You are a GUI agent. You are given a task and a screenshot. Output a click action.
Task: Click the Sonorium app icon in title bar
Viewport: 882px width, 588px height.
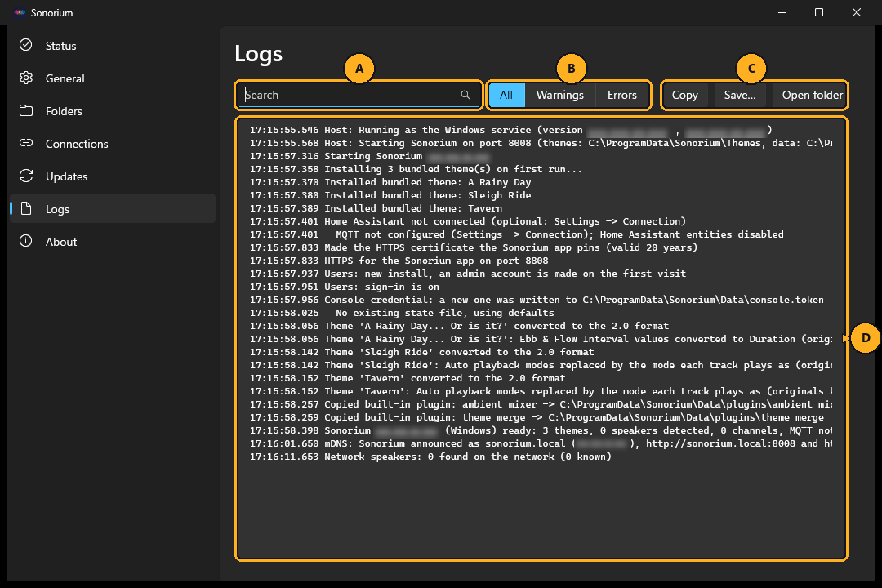pyautogui.click(x=20, y=12)
